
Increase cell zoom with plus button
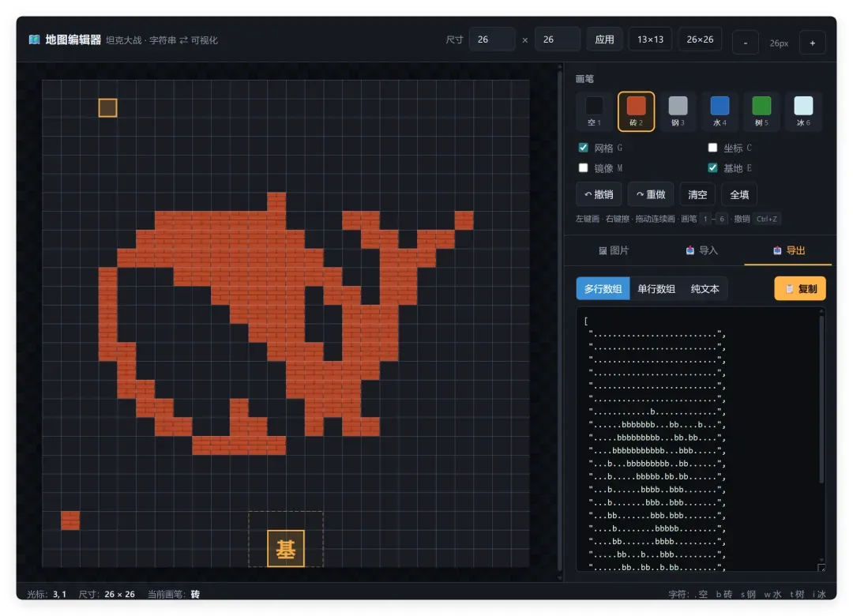coord(812,43)
